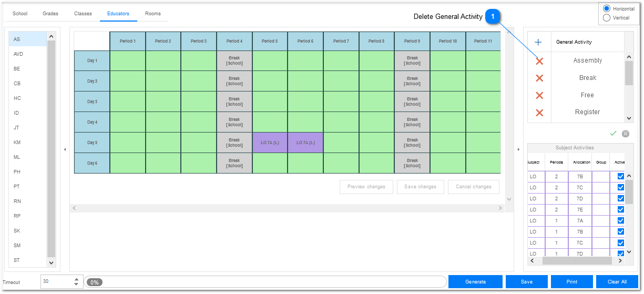
Task: Click the educators list vertical scrollbar
Action: pyautogui.click(x=51, y=149)
